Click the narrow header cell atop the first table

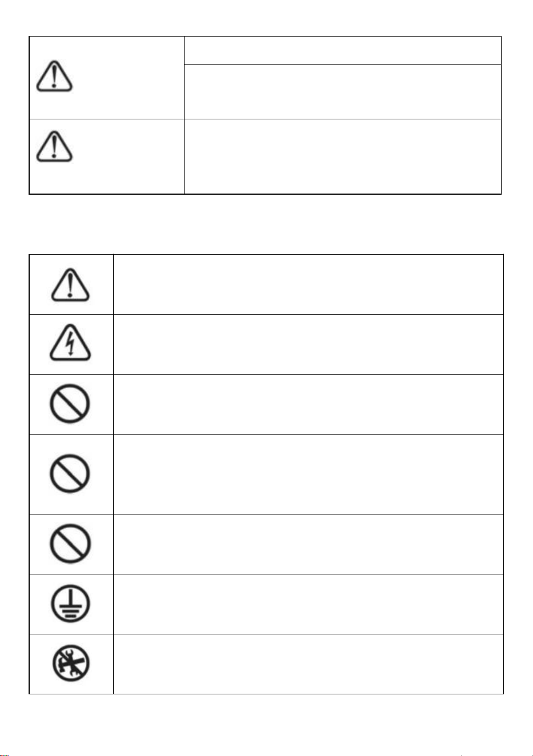click(343, 50)
